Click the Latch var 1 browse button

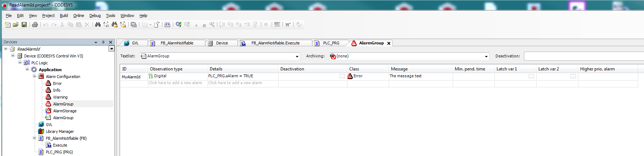click(x=531, y=76)
